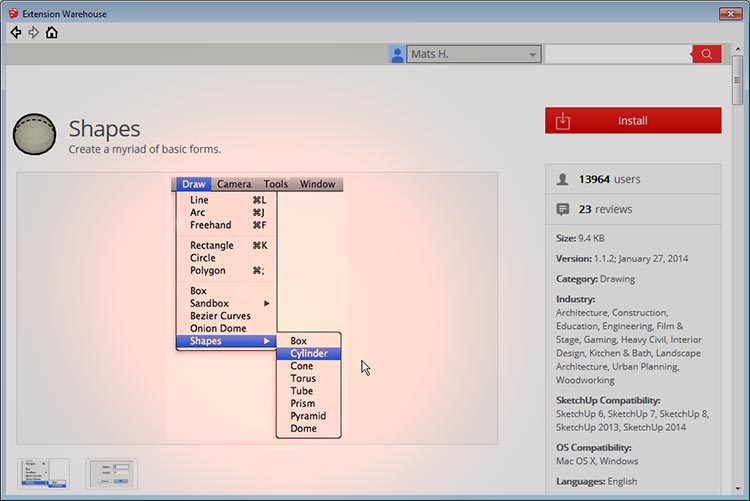Click the SketchUp logo in title bar
This screenshot has height=501, width=750.
[13, 13]
